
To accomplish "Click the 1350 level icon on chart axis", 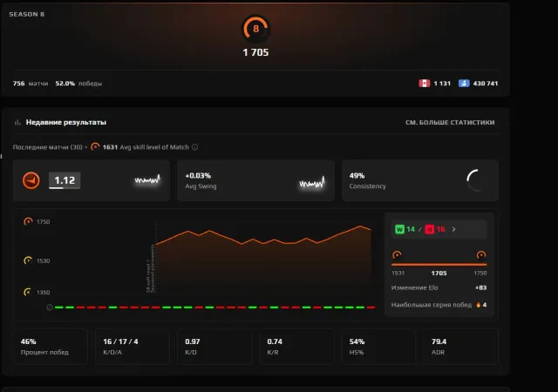I will point(27,292).
